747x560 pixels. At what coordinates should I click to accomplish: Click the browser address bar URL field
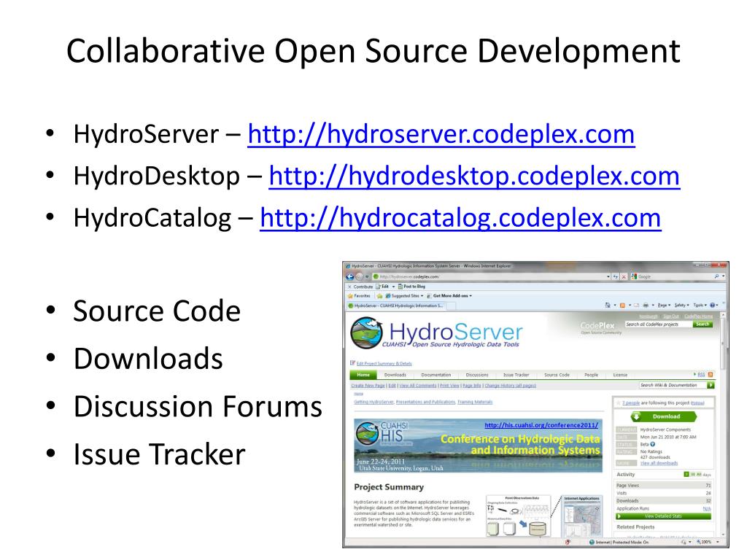(x=492, y=276)
